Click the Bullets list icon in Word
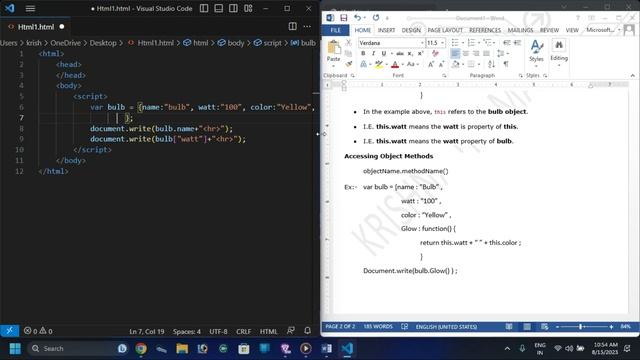The height and width of the screenshot is (360, 640). coord(455,43)
